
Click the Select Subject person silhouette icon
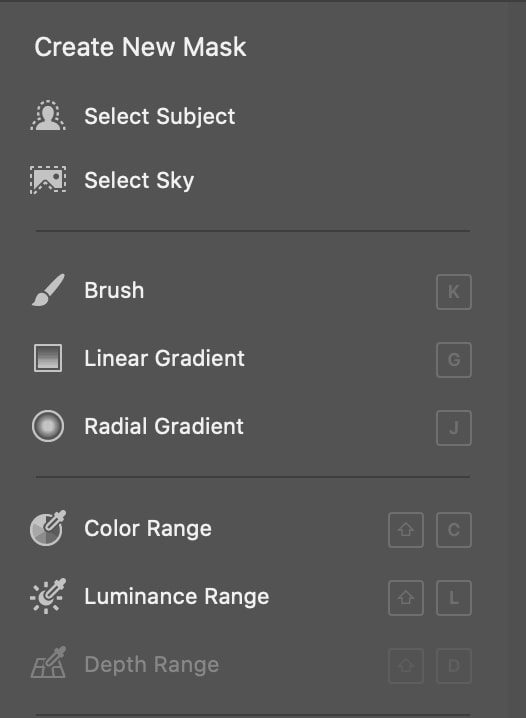point(48,115)
